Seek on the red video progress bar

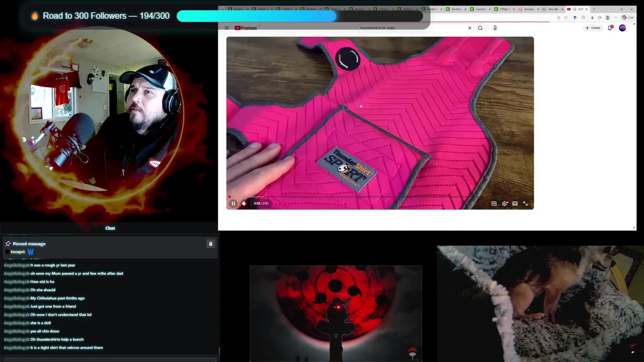[380, 197]
